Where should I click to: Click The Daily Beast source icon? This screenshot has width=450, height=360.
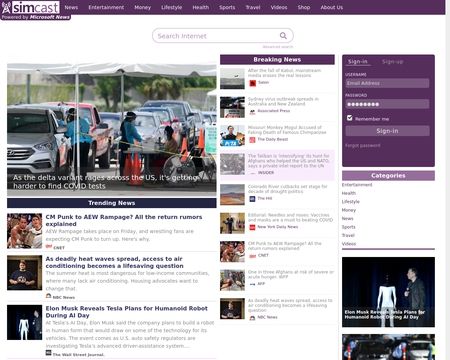pyautogui.click(x=253, y=140)
